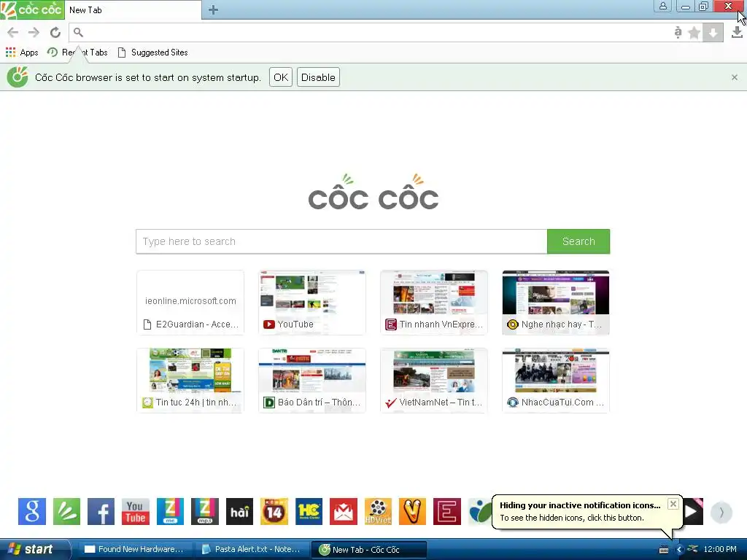Open the Kenh14 shortcut icon
Image resolution: width=747 pixels, height=560 pixels.
point(274,511)
